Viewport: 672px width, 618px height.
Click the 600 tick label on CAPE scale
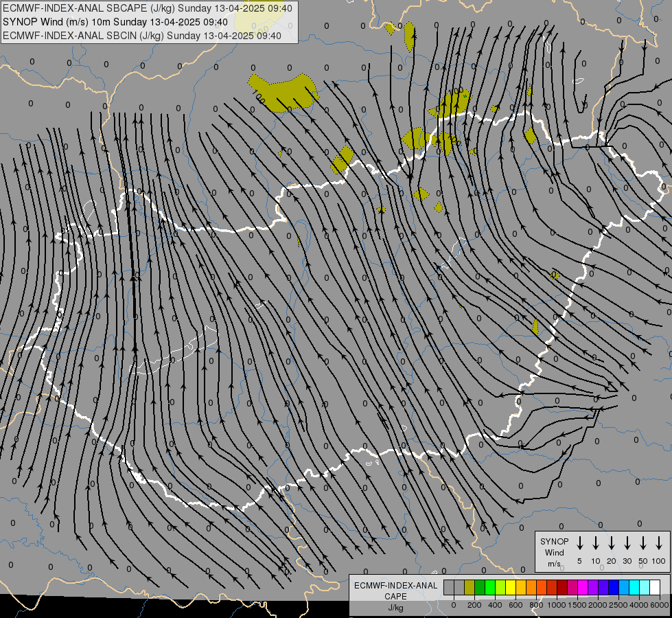point(515,605)
